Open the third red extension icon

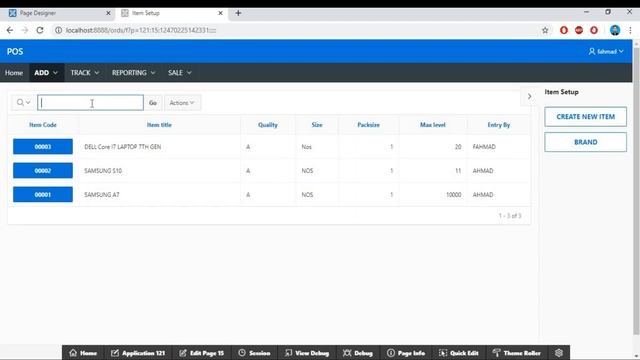click(x=594, y=30)
